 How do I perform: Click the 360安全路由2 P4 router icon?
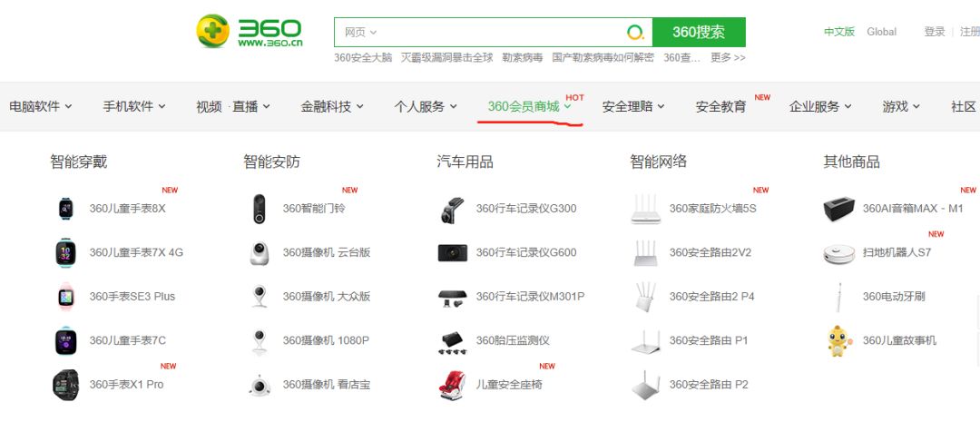[x=646, y=297]
